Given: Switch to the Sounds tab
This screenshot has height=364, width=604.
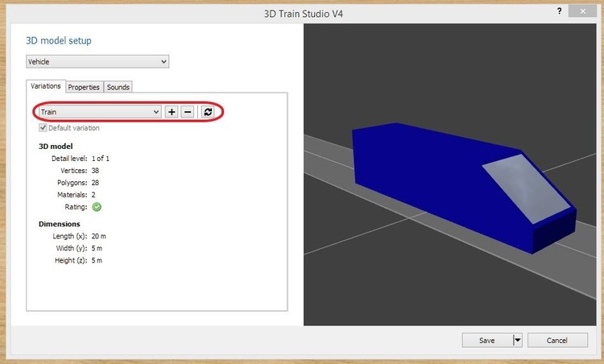Looking at the screenshot, I should (118, 87).
